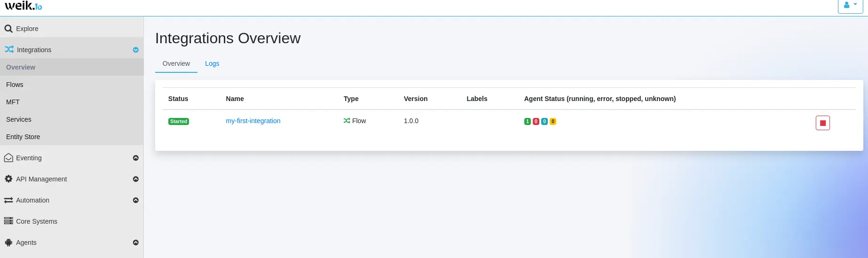
Task: Collapse the Integrations section chevron
Action: (x=136, y=50)
